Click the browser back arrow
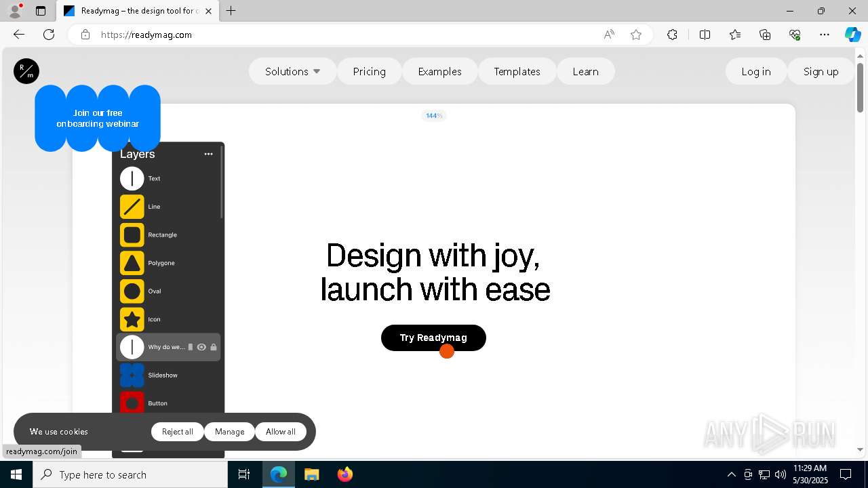Image resolution: width=868 pixels, height=488 pixels. pyautogui.click(x=19, y=35)
